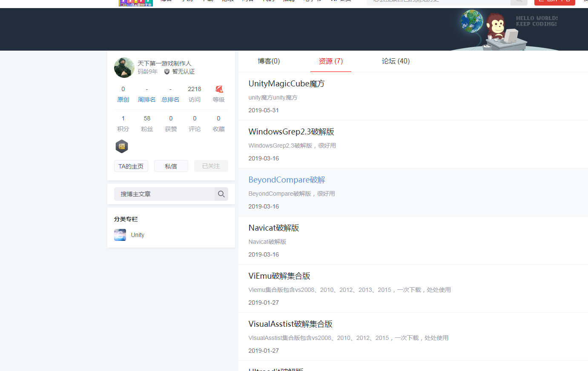Click the 粉丝 count 58
The height and width of the screenshot is (371, 588).
point(147,118)
